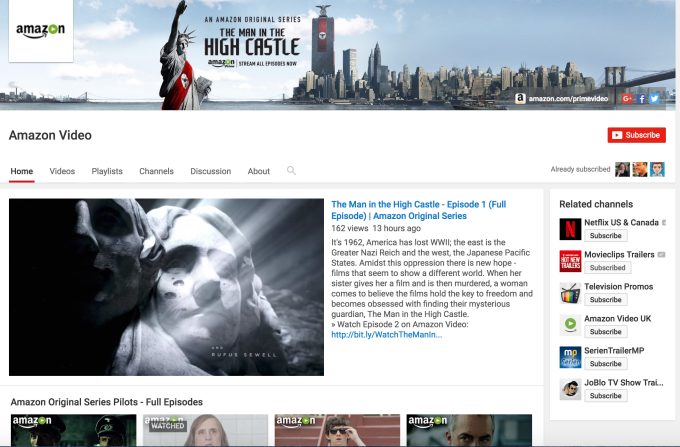This screenshot has width=680, height=447.
Task: Click the Movieclips Trailers channel icon
Action: 570,261
